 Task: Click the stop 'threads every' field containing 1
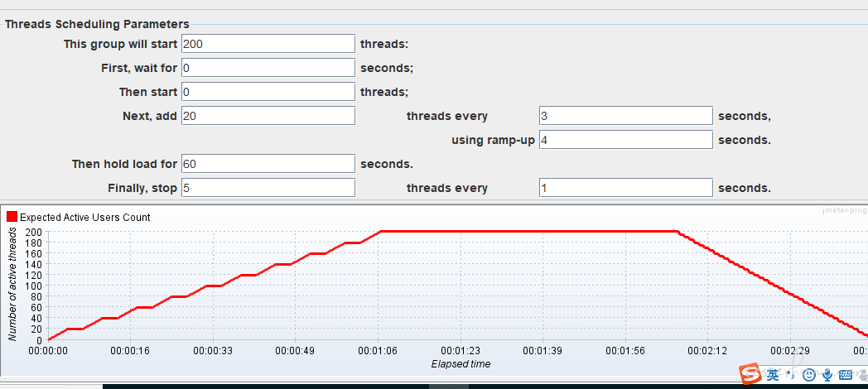tap(625, 188)
